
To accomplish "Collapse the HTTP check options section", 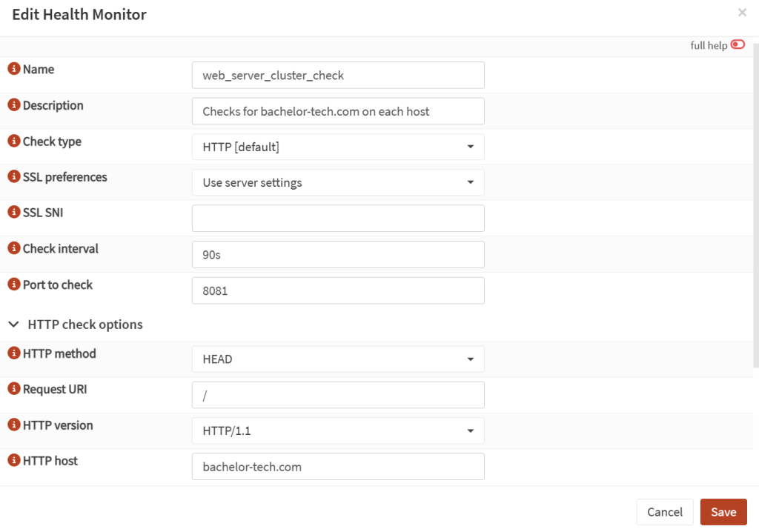I will click(x=13, y=324).
